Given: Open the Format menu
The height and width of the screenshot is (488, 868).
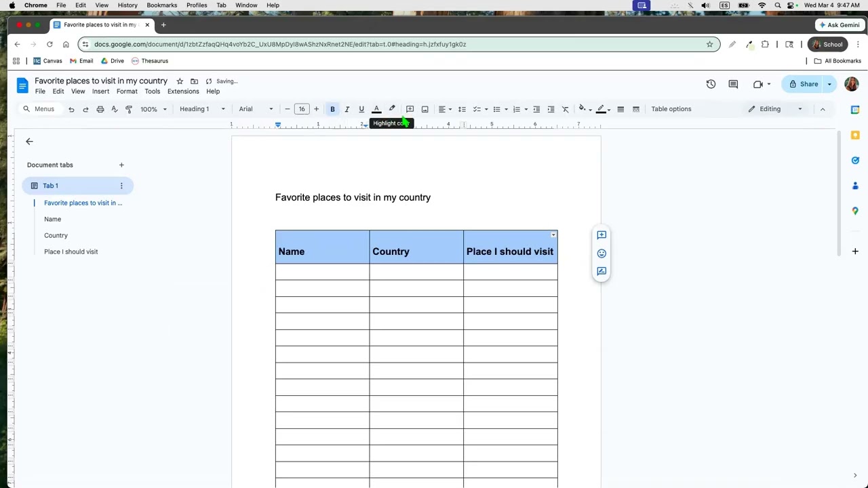Looking at the screenshot, I should 127,91.
